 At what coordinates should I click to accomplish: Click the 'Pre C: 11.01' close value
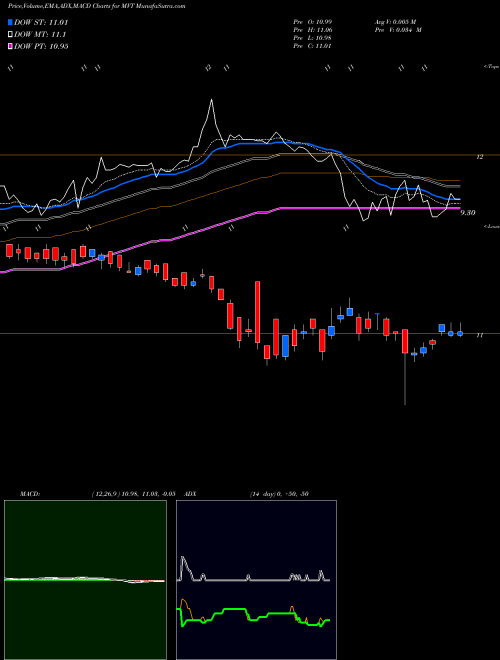coord(313,46)
